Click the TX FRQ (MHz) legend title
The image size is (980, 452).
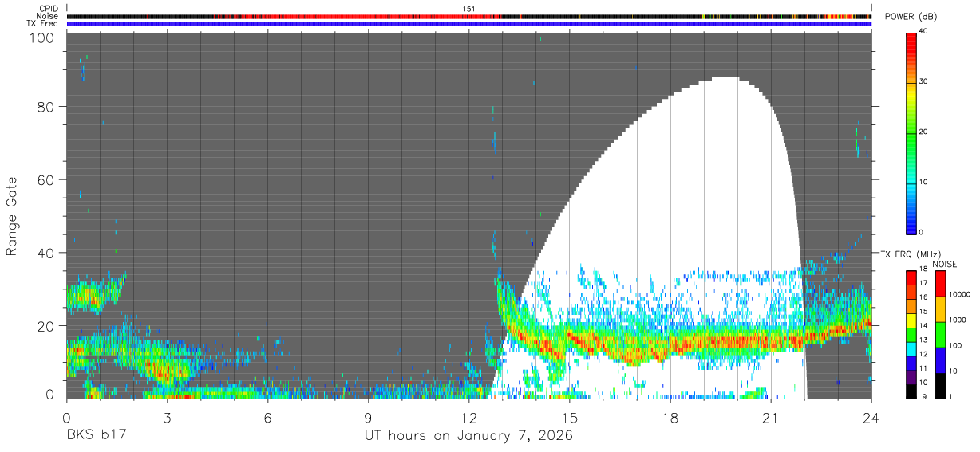pos(911,254)
